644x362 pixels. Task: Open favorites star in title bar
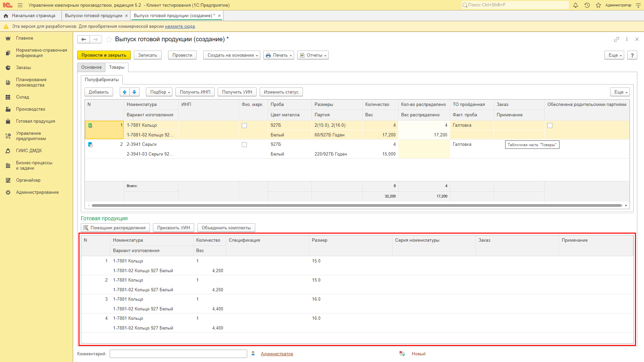tap(598, 5)
